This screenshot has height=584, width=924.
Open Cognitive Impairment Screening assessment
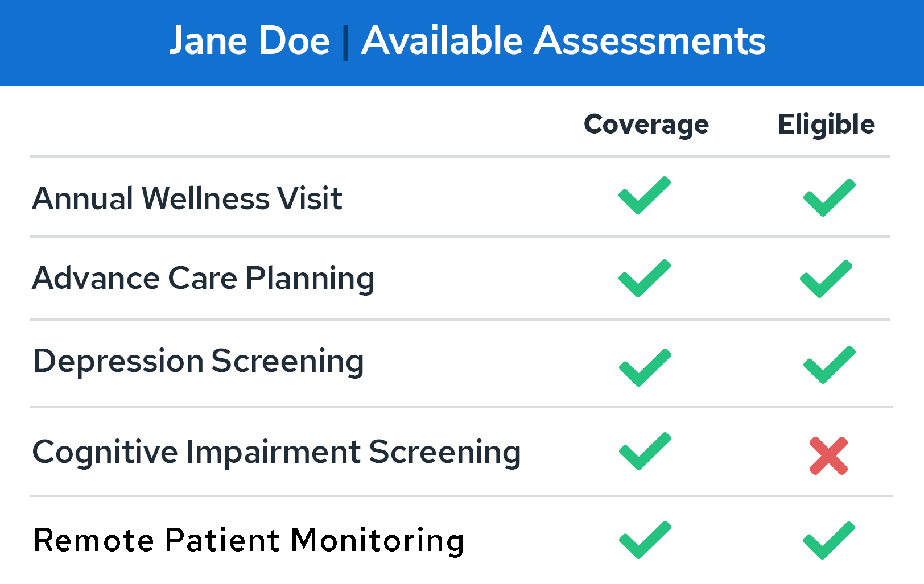point(277,453)
